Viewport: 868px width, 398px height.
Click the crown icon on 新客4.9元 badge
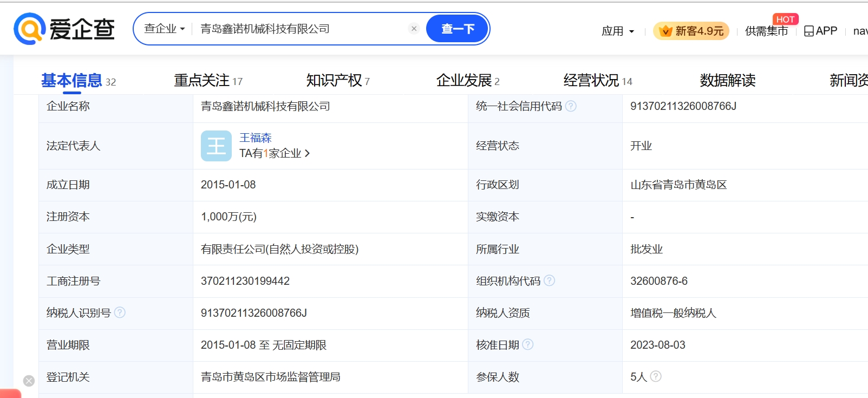pyautogui.click(x=665, y=31)
